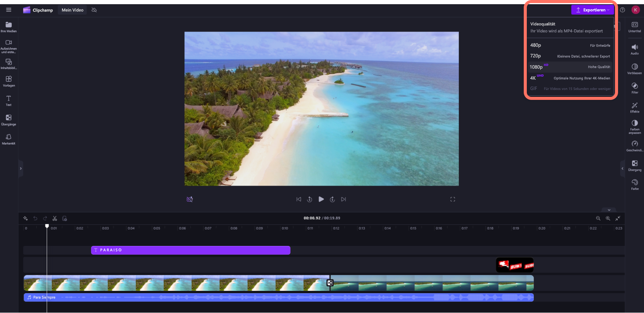Click the transition between video clips
Image resolution: width=644 pixels, height=313 pixels.
(330, 283)
